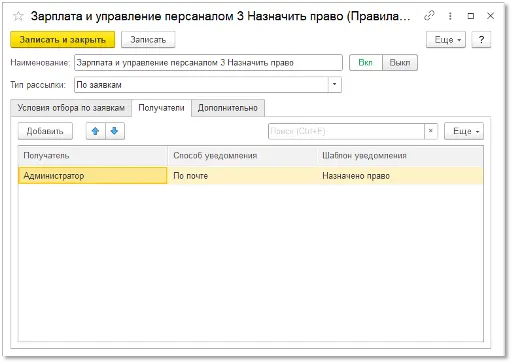Click the Добавить button
513x364 pixels.
[45, 131]
